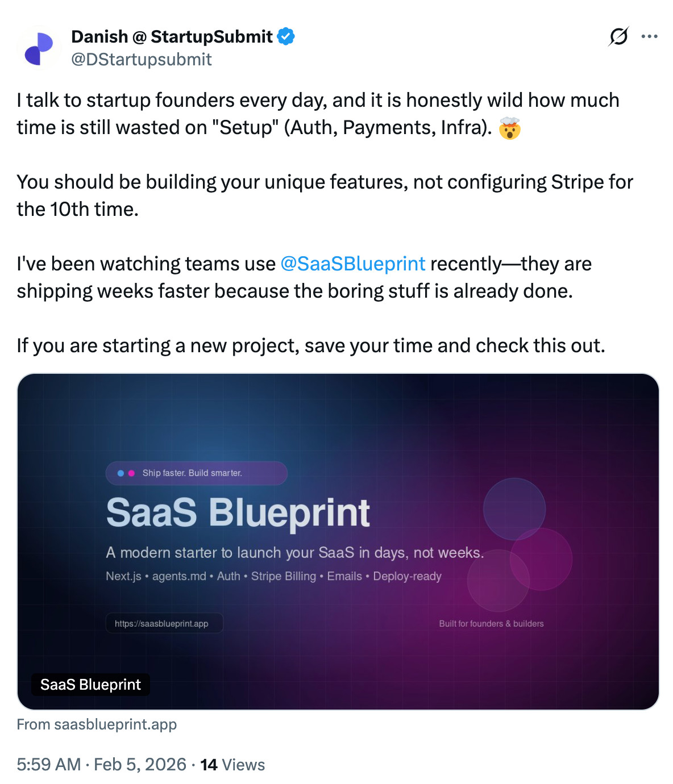Click the blue dot in the promo pill
Viewport: 673px width, 784px height.
coord(120,473)
